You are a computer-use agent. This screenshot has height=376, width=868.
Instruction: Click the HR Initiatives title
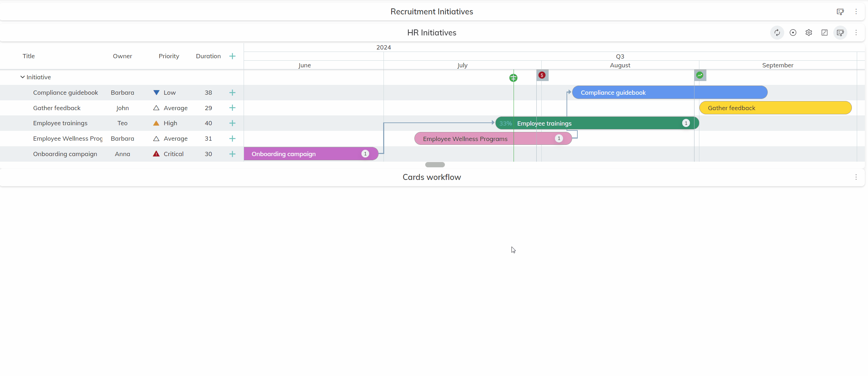pyautogui.click(x=432, y=33)
